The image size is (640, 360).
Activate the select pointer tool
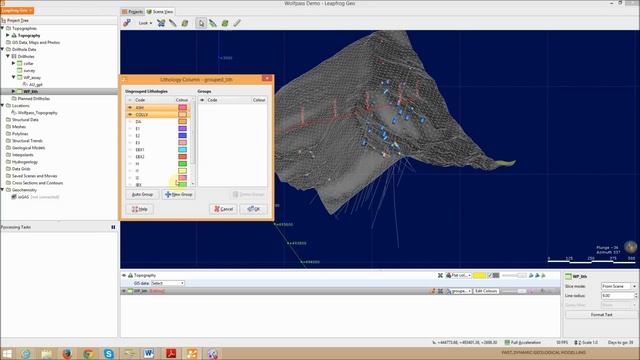tap(201, 23)
